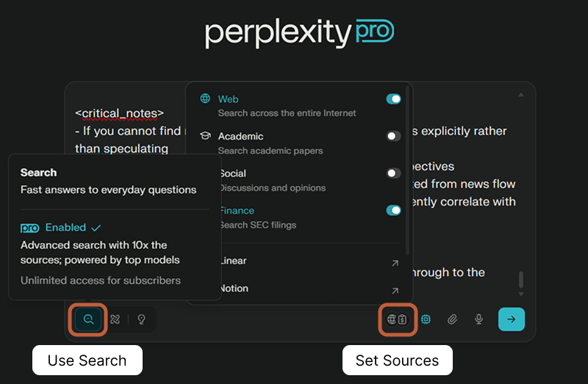Click inside the critical_notes prompt text
This screenshot has width=588, height=384.
(119, 113)
